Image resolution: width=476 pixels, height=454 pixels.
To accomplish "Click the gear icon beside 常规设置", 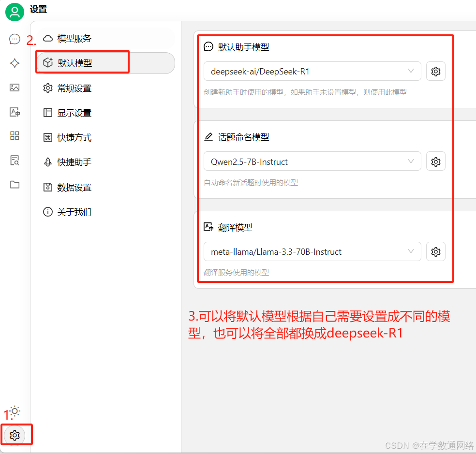I will (48, 88).
